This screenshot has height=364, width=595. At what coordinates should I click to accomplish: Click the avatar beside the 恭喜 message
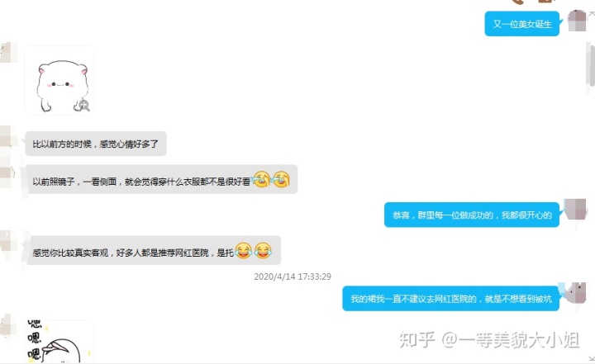[x=575, y=209]
